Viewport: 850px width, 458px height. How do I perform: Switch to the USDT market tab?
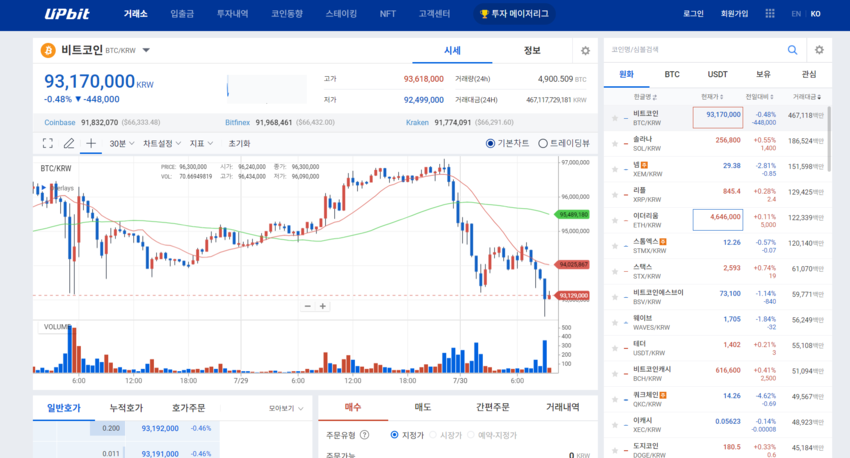(717, 74)
